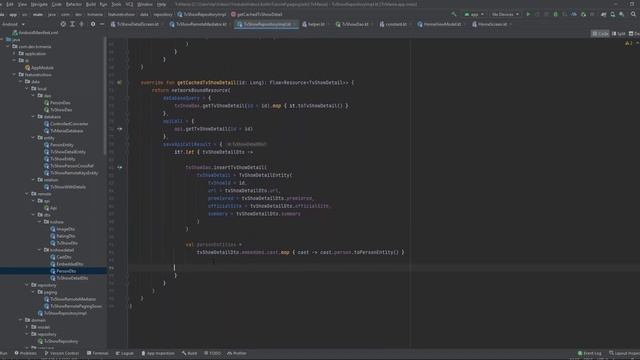Open the app run configuration dropdown
Viewport: 640px width, 360px height.
(x=474, y=14)
